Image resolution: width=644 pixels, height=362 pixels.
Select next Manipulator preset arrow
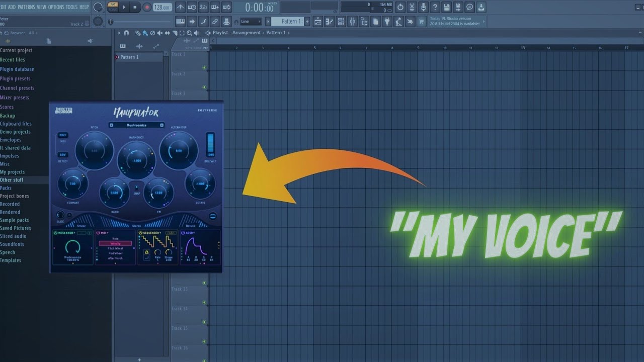(162, 125)
